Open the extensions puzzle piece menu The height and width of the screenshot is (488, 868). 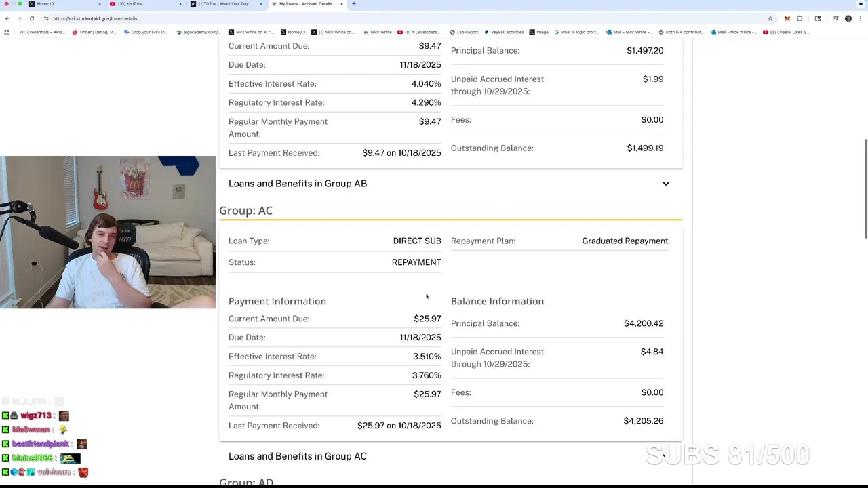[800, 18]
